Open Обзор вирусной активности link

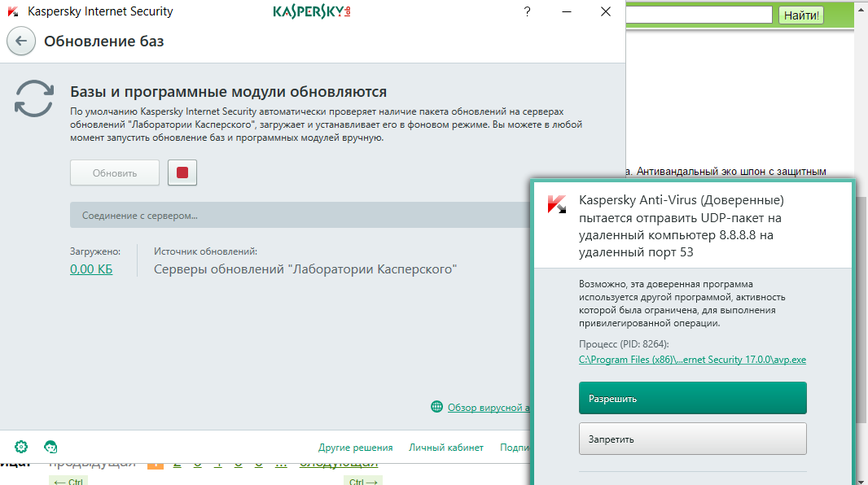tap(489, 408)
